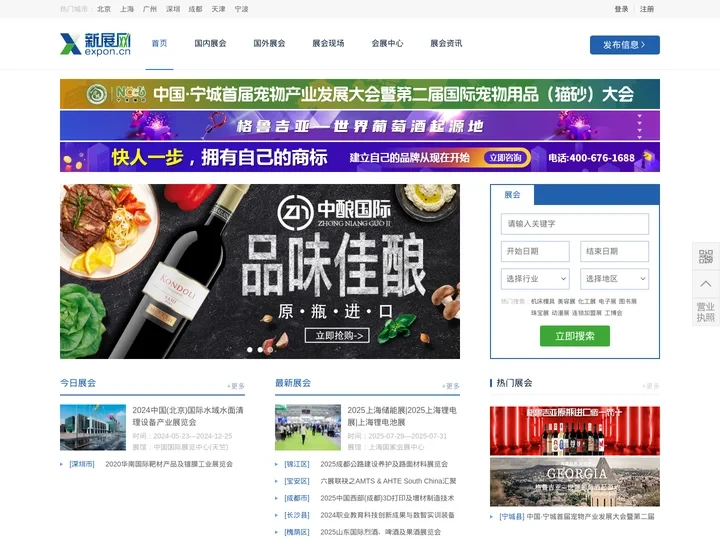The width and height of the screenshot is (720, 540).
Task: Select hot city 广州
Action: [x=150, y=9]
